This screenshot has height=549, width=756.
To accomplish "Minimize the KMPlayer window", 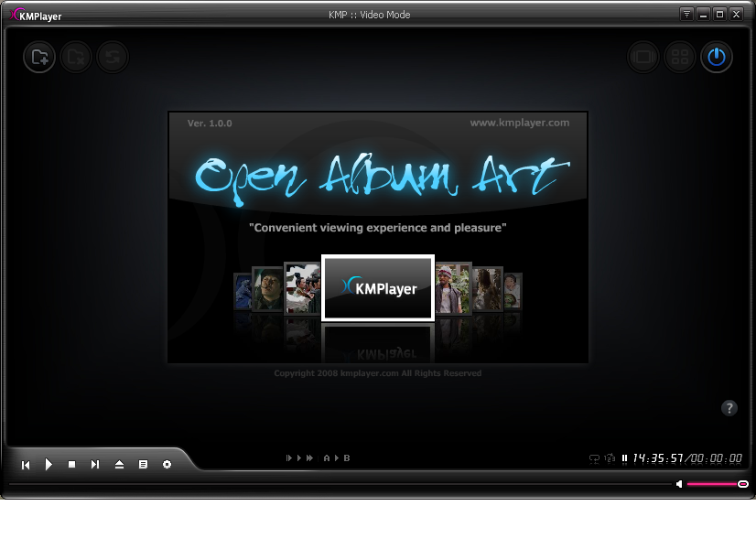I will click(x=703, y=15).
